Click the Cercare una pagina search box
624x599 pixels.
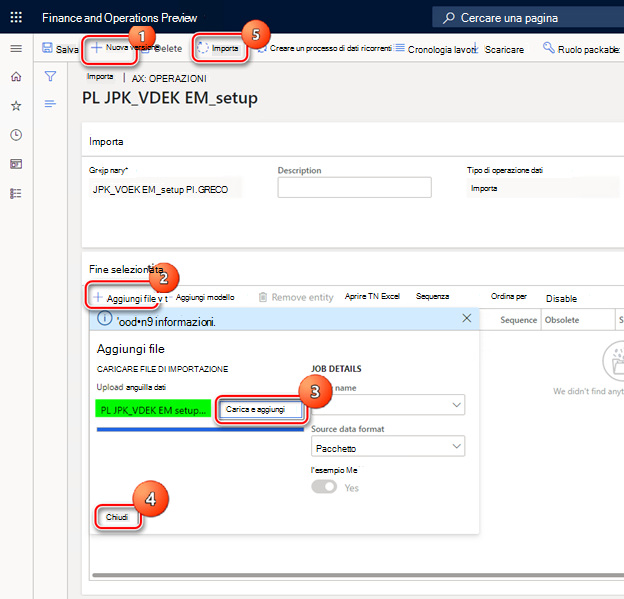(x=528, y=18)
